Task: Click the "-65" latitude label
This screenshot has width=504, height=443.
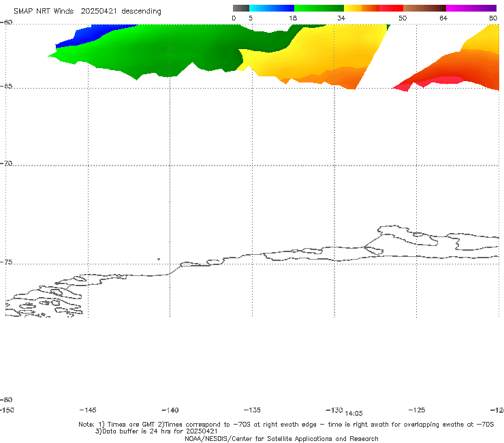Action: point(6,87)
